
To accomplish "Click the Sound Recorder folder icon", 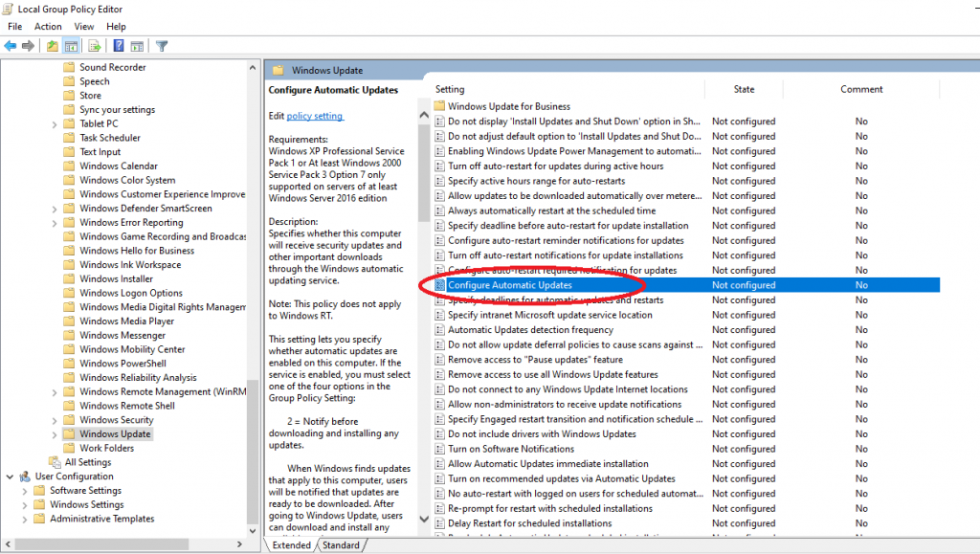I will 69,67.
